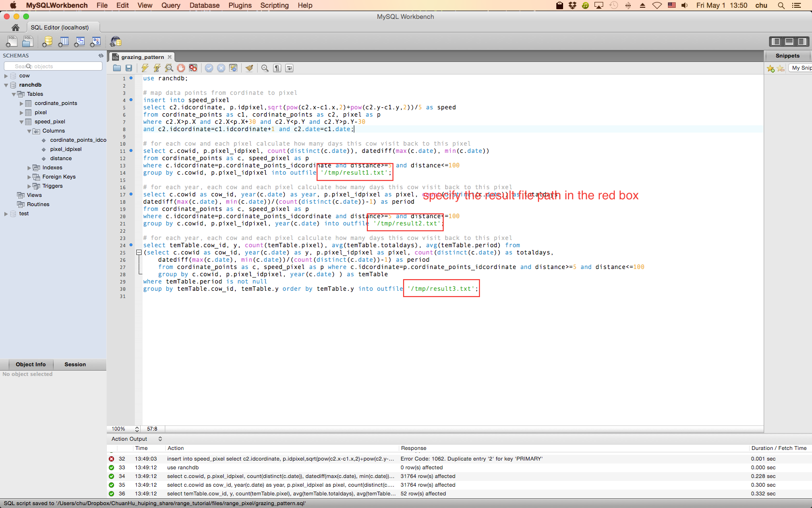Run EXPLAIN on the current statement
The height and width of the screenshot is (508, 812).
click(169, 68)
